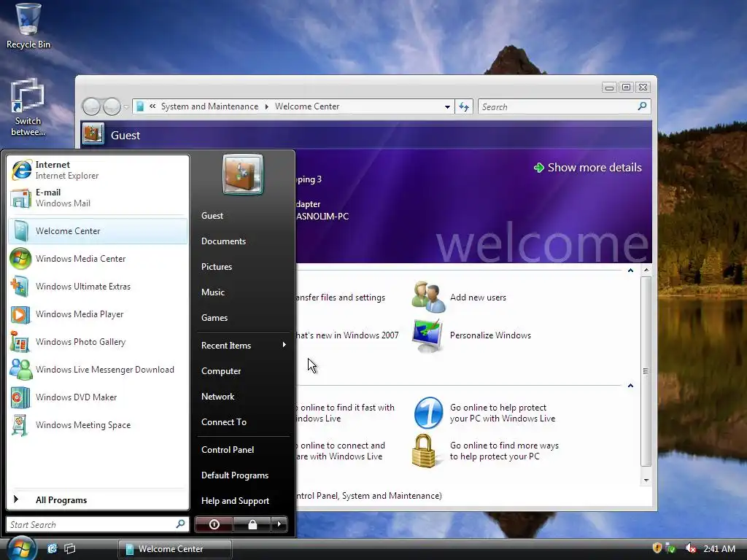Screen dimensions: 747x560
Task: Click the Start Search magnifier icon
Action: click(180, 524)
